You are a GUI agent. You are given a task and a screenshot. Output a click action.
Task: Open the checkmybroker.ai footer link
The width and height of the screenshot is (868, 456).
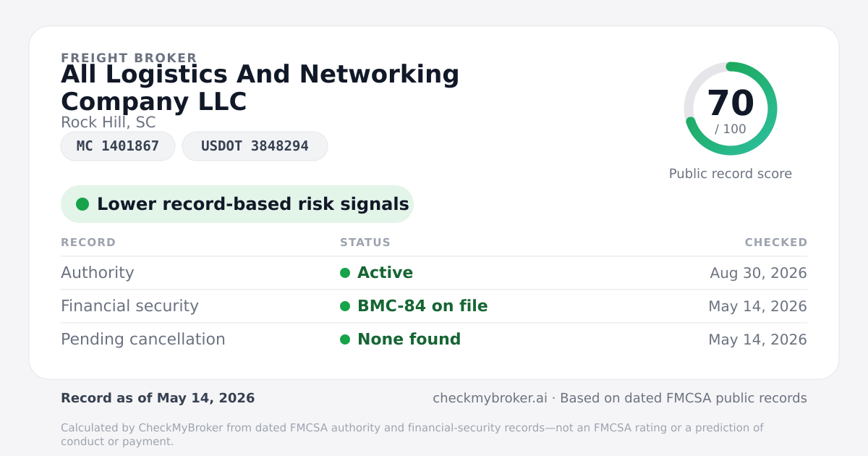click(490, 398)
